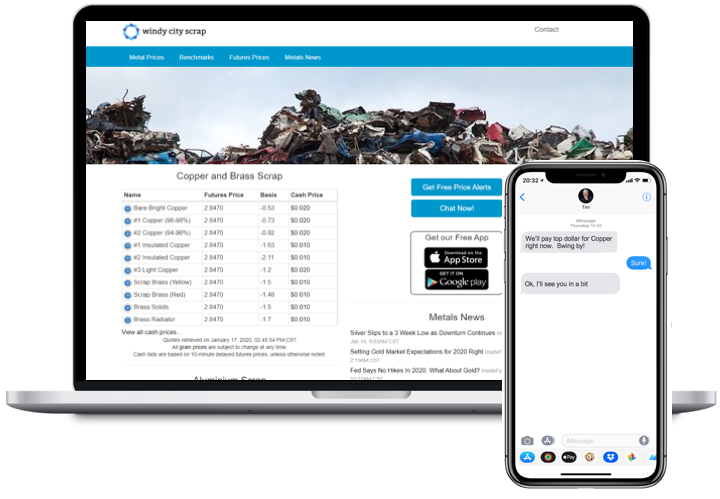The width and height of the screenshot is (720, 499).
Task: Open the Metals News menu item
Action: click(x=303, y=57)
